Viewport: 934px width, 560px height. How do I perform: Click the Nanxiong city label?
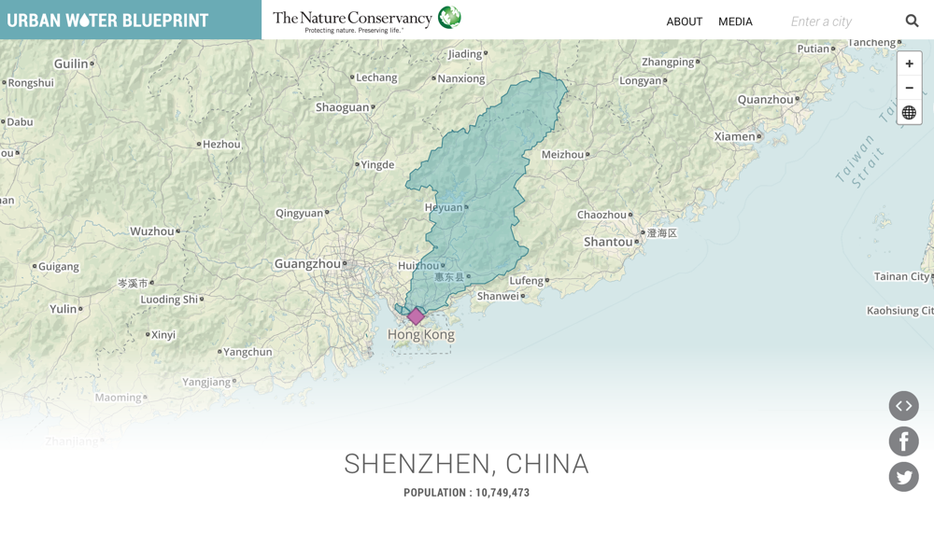click(x=461, y=78)
